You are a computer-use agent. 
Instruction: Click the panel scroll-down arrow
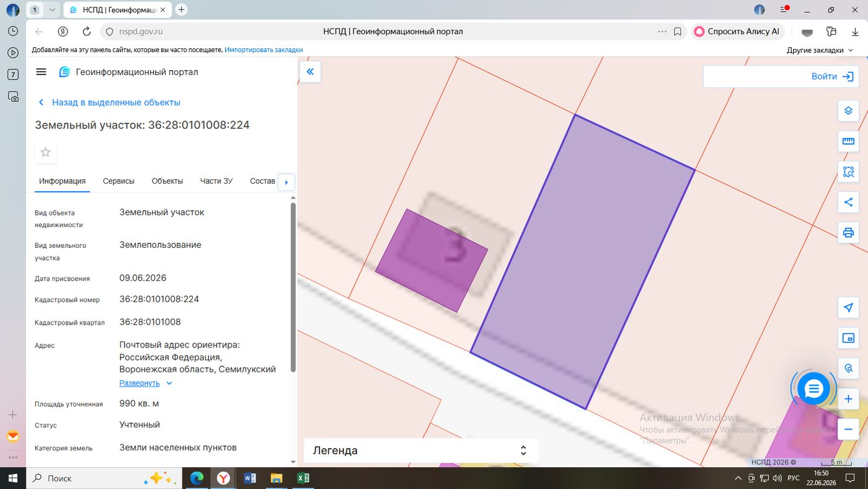point(293,461)
